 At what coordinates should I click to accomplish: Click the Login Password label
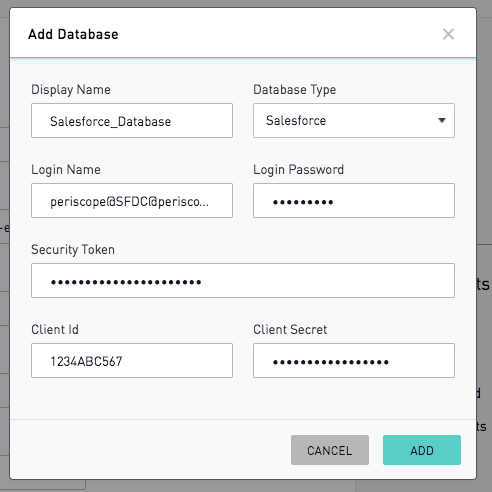[298, 170]
